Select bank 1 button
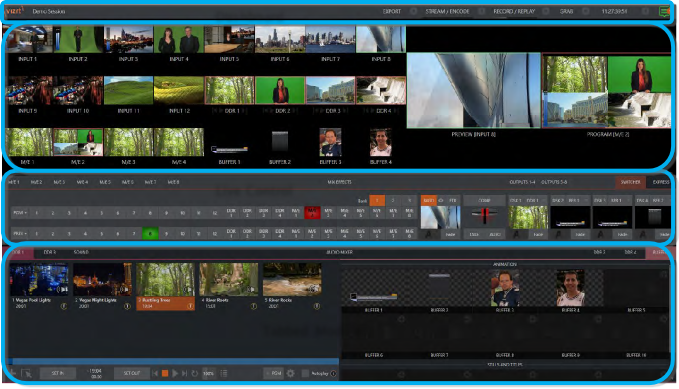This screenshot has height=389, width=679. (377, 201)
